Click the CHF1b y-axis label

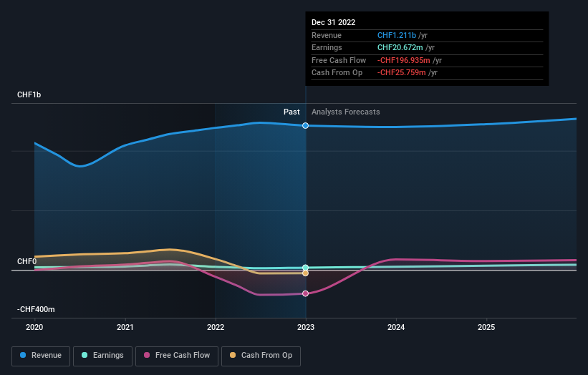pyautogui.click(x=29, y=94)
